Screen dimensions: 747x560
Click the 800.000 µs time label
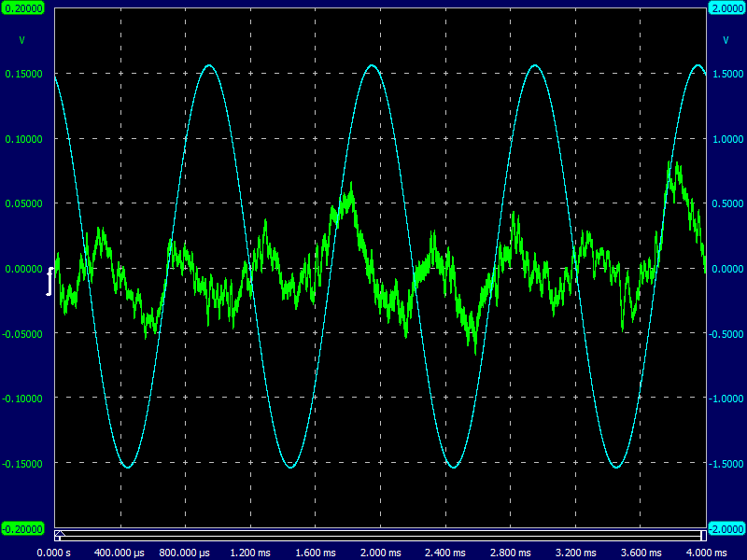coord(184,553)
